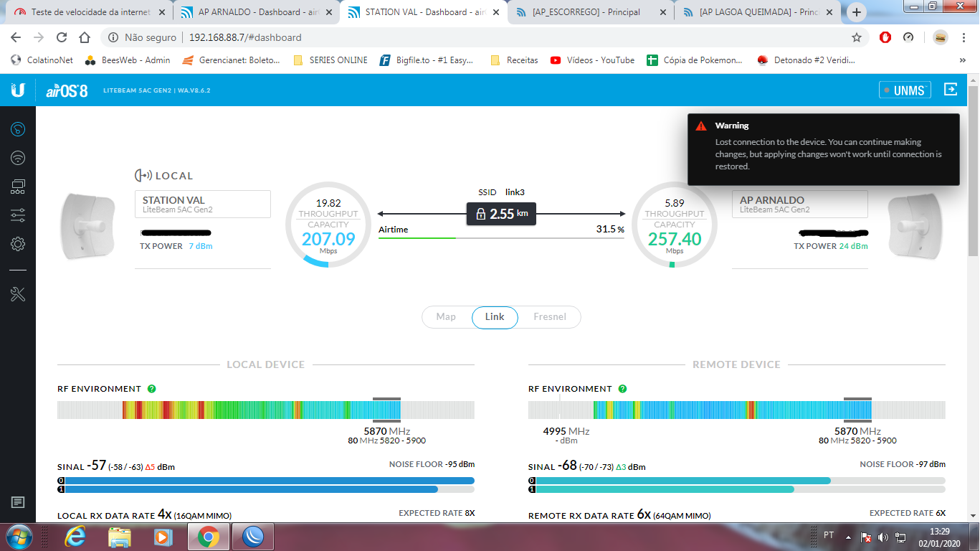The image size is (980, 551).
Task: Open the Cópia de Pokemon bookmark
Action: pos(695,60)
